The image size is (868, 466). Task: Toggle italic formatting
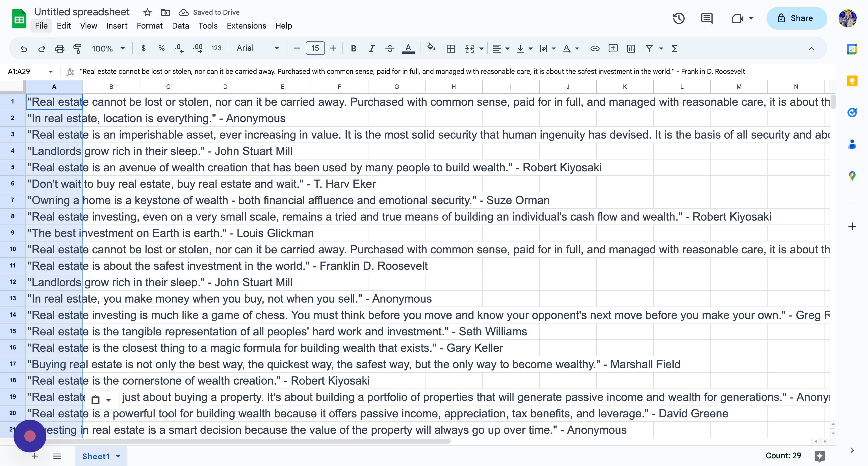[x=371, y=49]
